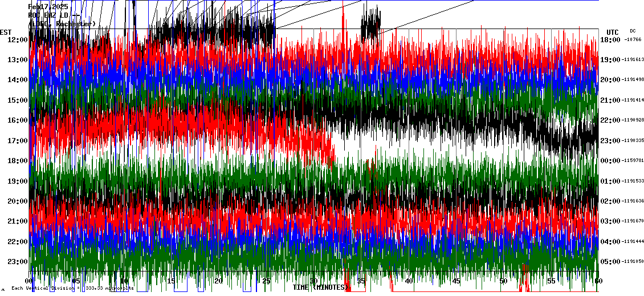This screenshot has height=296, width=644.
Task: Click the EST time zone header
Action: [6, 32]
